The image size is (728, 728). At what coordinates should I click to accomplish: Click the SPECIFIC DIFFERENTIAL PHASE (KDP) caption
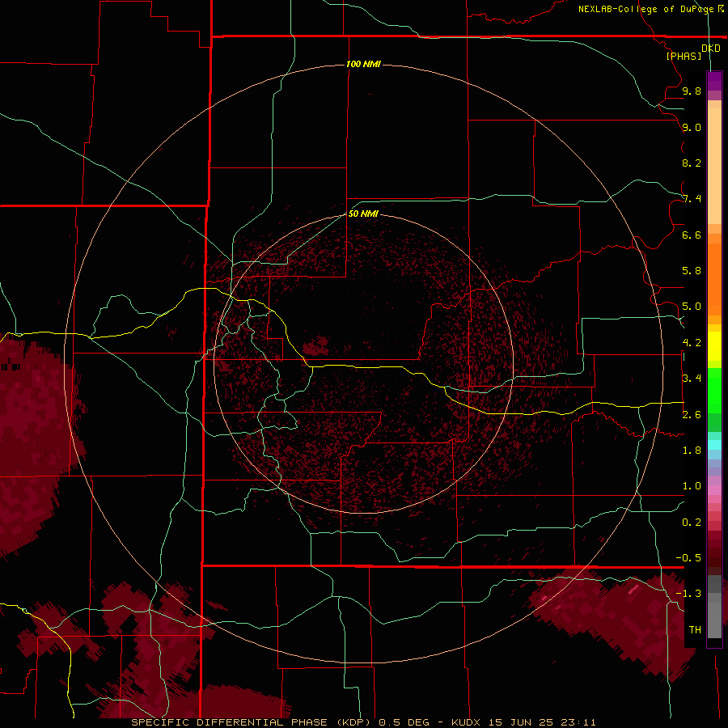tap(251, 722)
